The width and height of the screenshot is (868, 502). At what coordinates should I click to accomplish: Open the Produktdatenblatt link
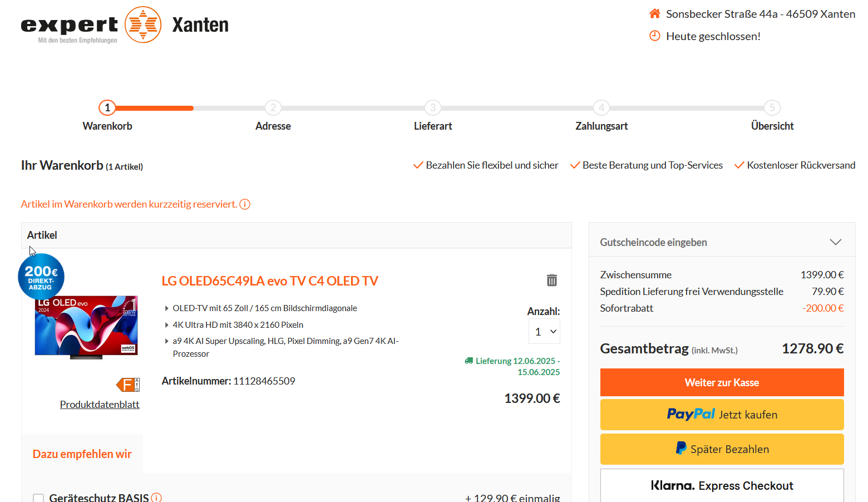100,405
